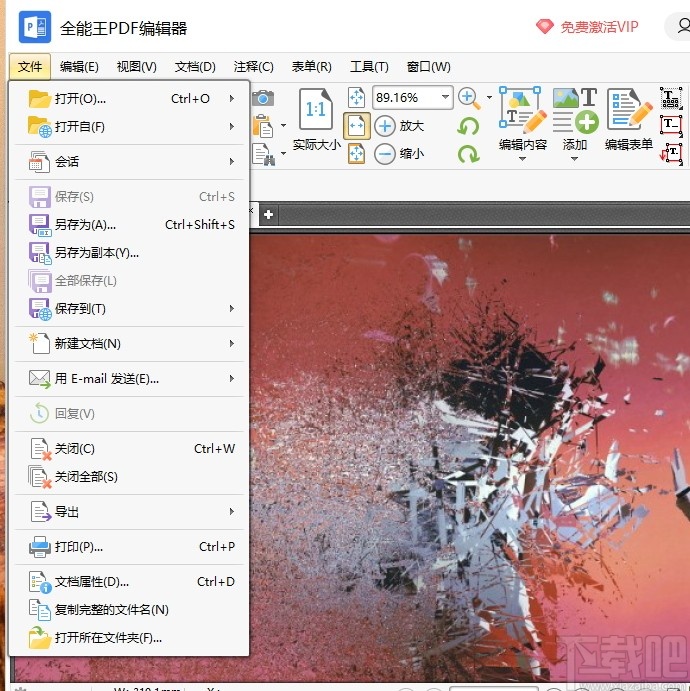Set view to actual size 1:1
The image size is (690, 691).
click(x=316, y=120)
